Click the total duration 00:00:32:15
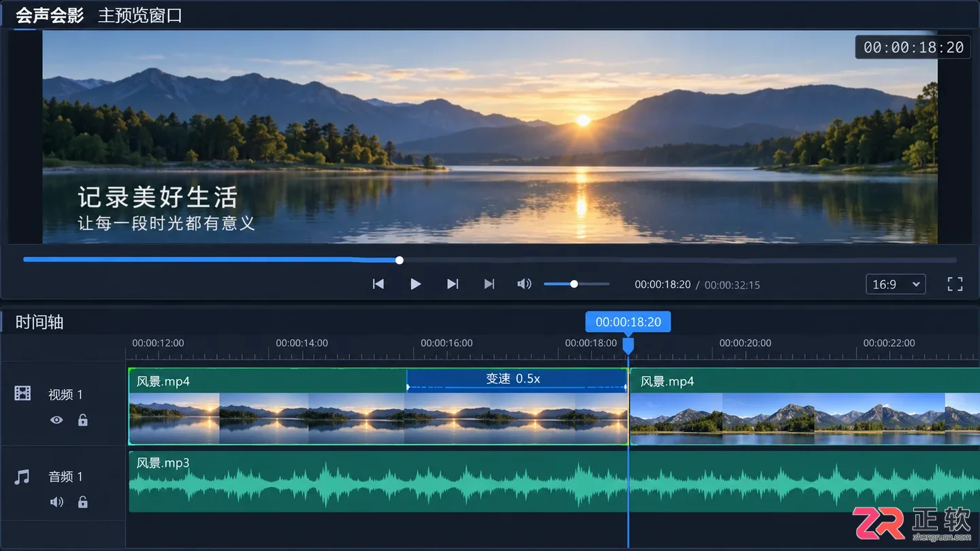This screenshot has width=980, height=551. tap(732, 285)
